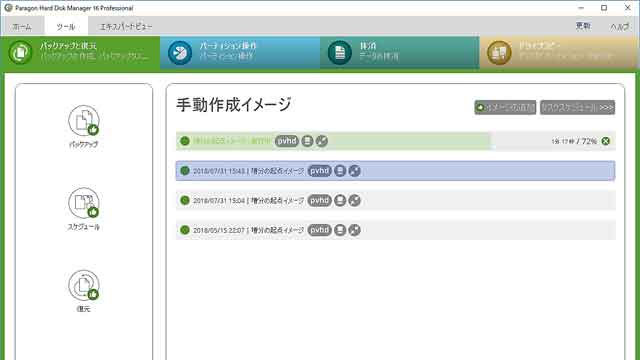Select the ツール tab
The height and width of the screenshot is (360, 640).
(x=66, y=27)
